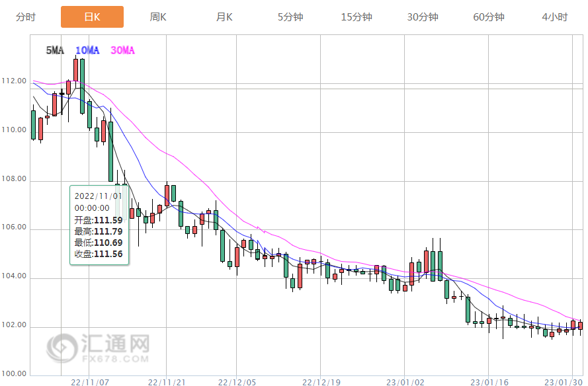Choose the 15分钟 interval tab
Image resolution: width=588 pixels, height=386 pixels.
[357, 17]
